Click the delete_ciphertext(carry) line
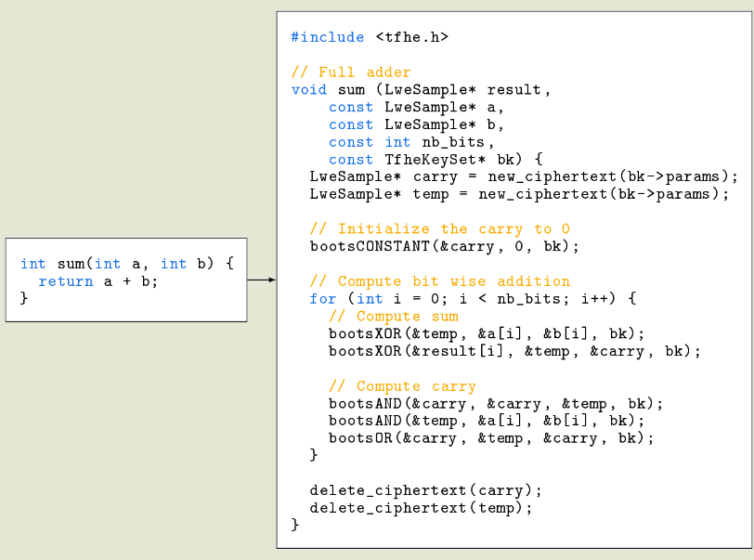754x560 pixels. tap(425, 490)
